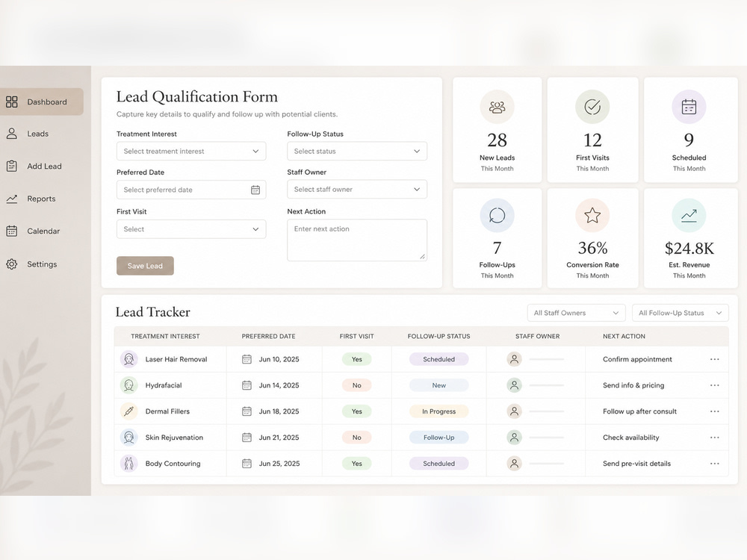Click the Check availability next action
The width and height of the screenshot is (747, 560).
point(630,437)
